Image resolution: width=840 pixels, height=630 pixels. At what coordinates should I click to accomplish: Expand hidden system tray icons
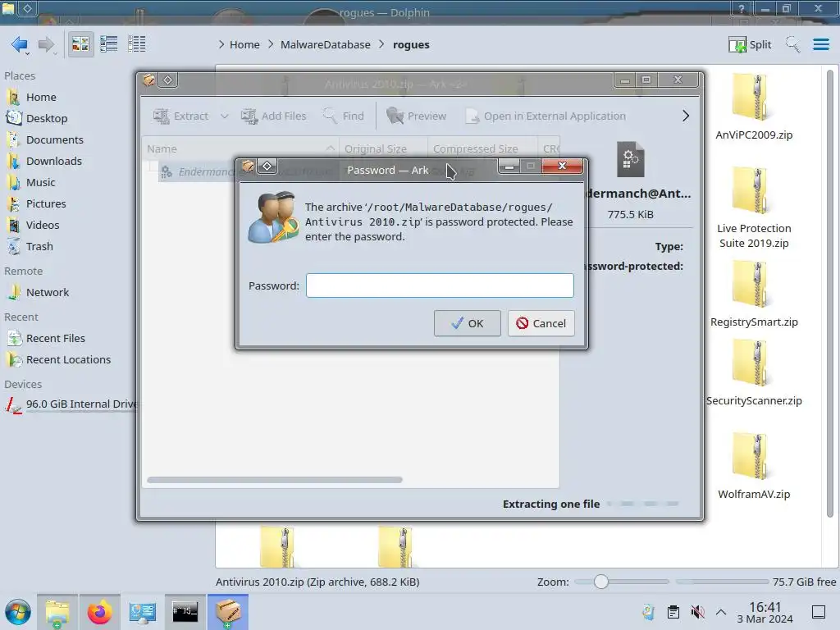[x=721, y=612]
